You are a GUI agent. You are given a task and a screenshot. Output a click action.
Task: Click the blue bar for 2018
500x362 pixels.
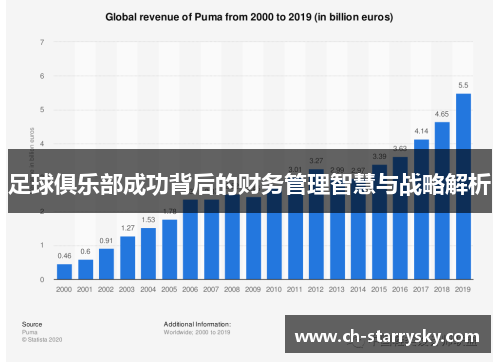pyautogui.click(x=442, y=201)
